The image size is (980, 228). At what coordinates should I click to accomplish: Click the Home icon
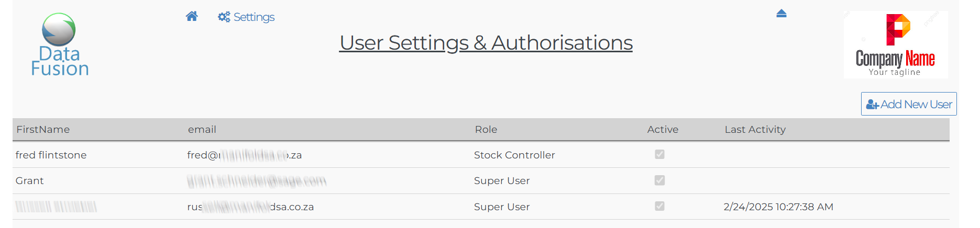192,16
